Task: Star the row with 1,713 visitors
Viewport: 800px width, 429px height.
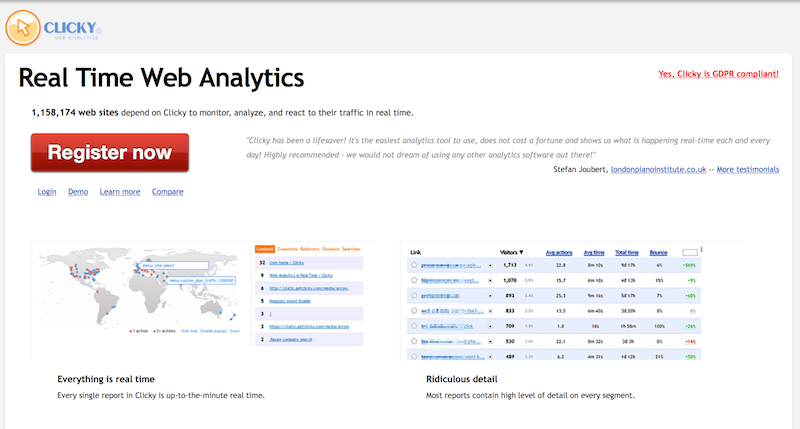Action: (414, 265)
